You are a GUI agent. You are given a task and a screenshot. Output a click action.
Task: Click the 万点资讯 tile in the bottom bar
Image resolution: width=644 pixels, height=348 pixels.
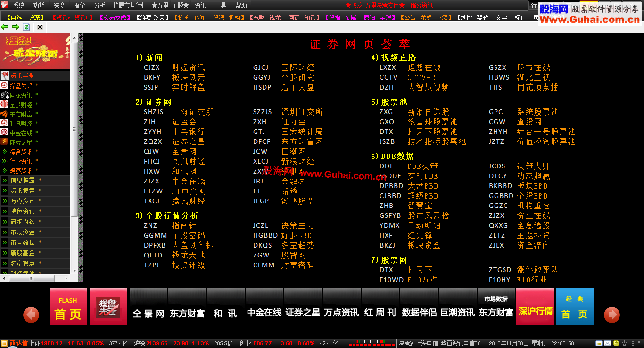(341, 307)
